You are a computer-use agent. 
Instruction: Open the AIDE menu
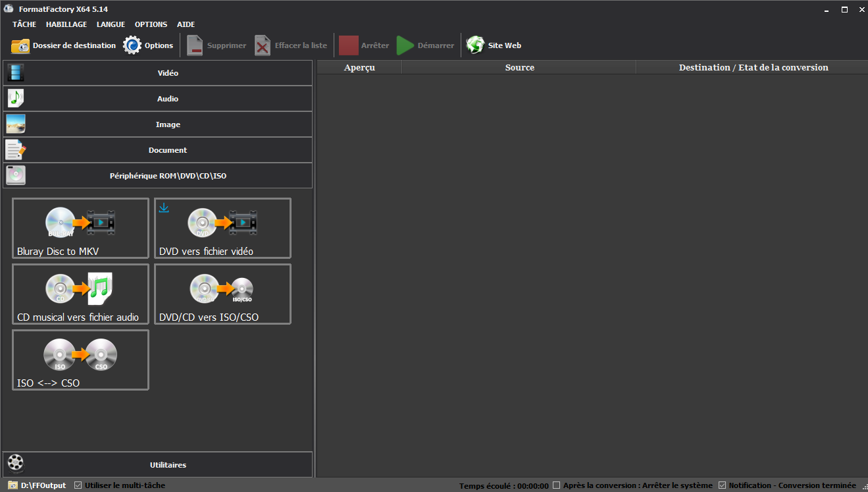tap(186, 24)
